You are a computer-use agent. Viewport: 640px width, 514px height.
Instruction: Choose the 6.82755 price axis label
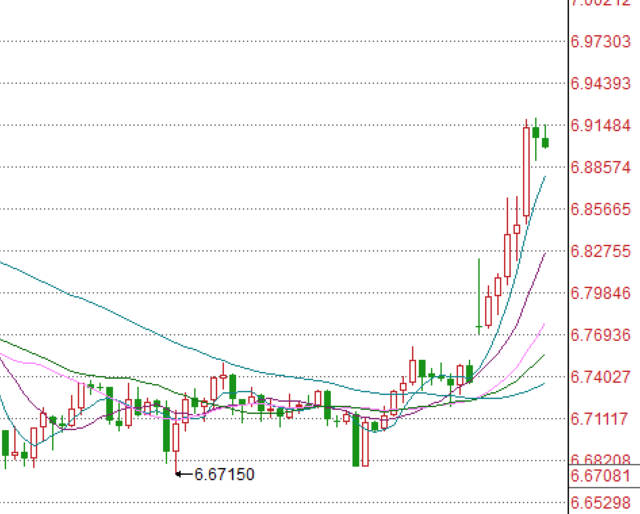point(600,251)
